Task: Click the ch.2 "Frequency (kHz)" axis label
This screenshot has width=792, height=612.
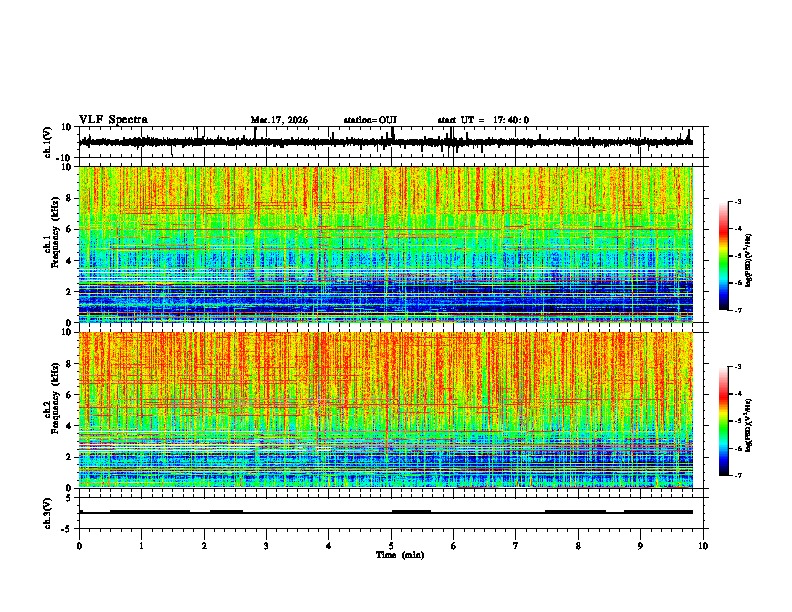Action: coord(55,398)
